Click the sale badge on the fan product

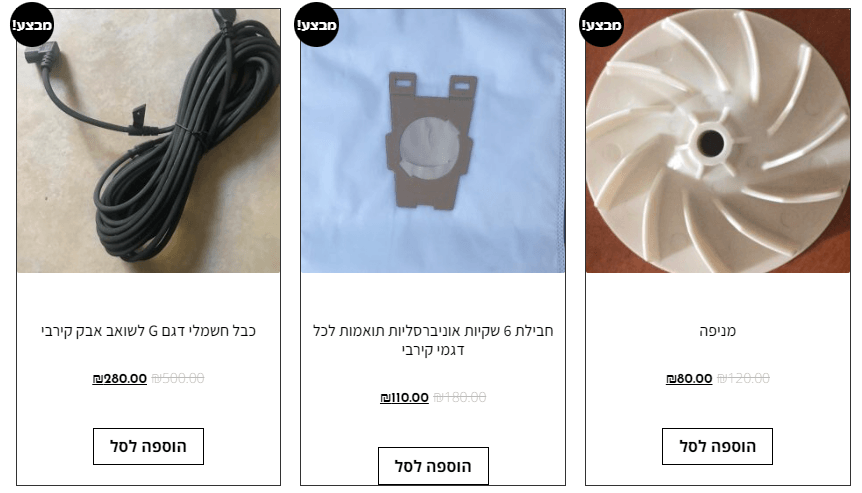pos(601,25)
